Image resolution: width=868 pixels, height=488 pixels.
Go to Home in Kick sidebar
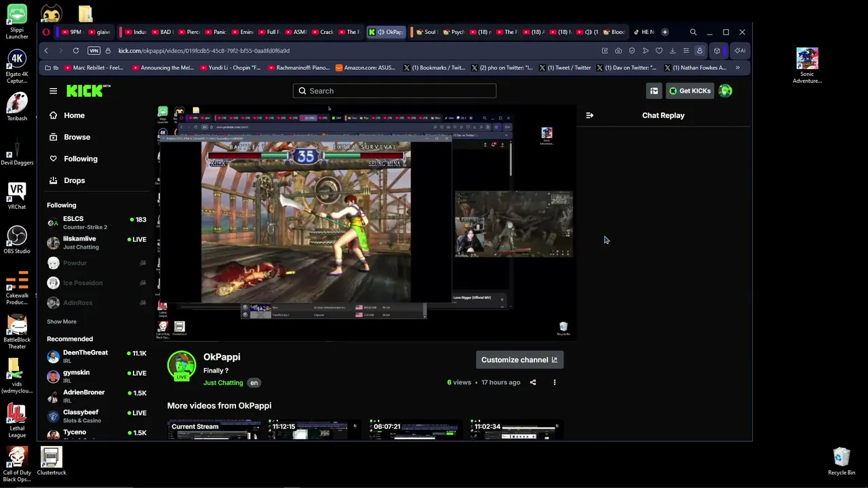(x=67, y=115)
